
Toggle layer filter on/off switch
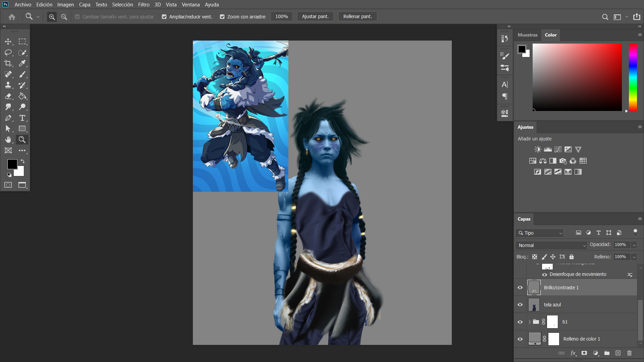point(635,233)
